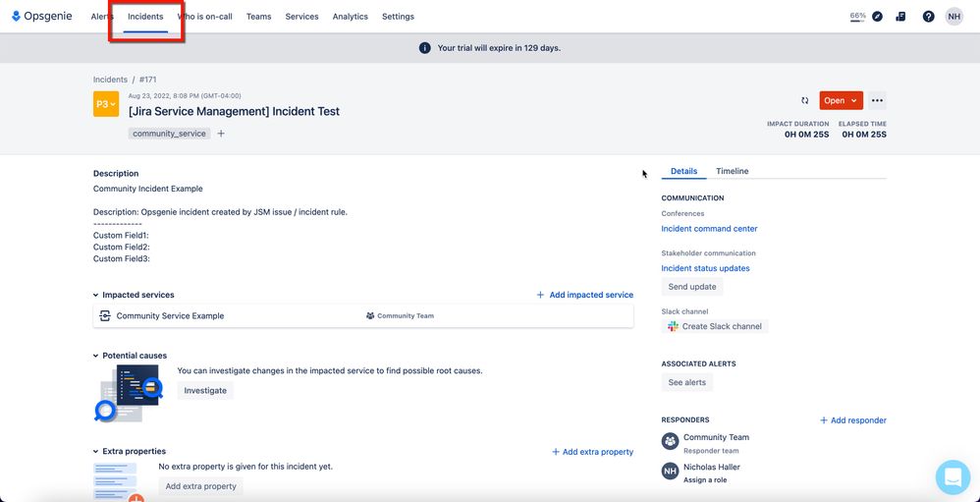Click the 66% progress indicator
This screenshot has width=980, height=502.
857,17
